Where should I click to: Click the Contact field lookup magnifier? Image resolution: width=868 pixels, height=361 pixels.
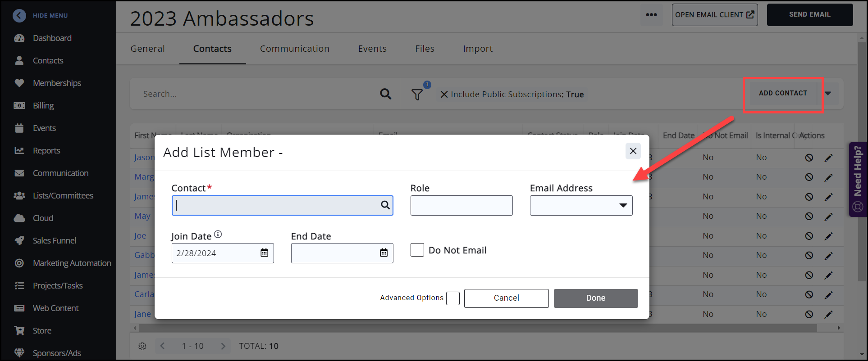pyautogui.click(x=385, y=205)
